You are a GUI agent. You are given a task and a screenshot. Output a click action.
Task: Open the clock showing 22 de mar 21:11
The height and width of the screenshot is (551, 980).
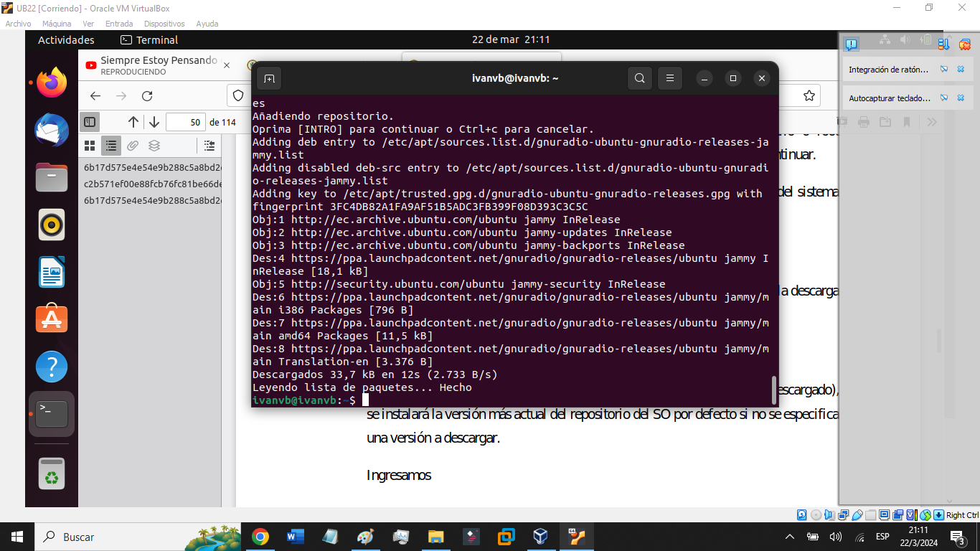point(511,40)
